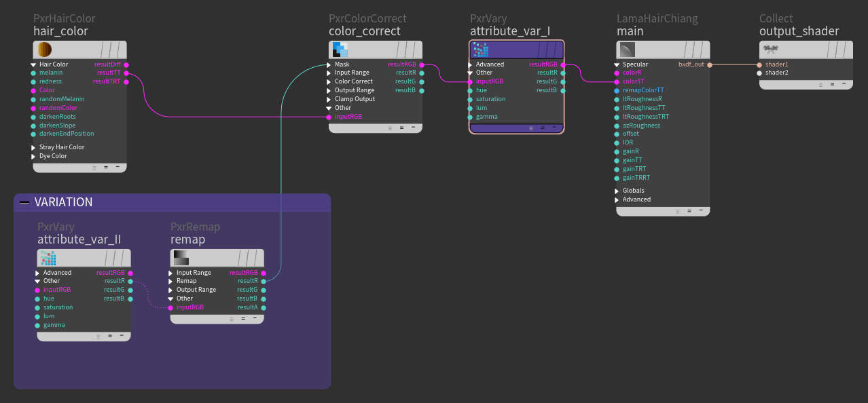Collapse the Specular group on main node

(x=617, y=64)
